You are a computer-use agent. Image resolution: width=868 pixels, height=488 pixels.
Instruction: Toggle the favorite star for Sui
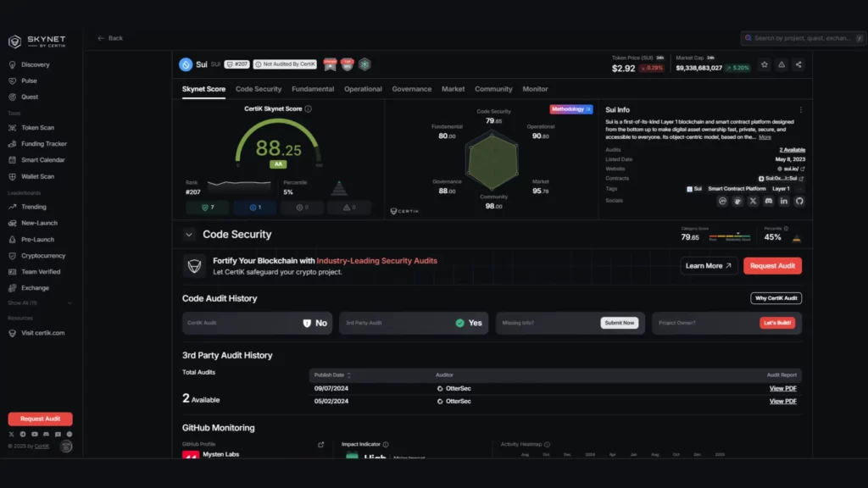point(765,64)
